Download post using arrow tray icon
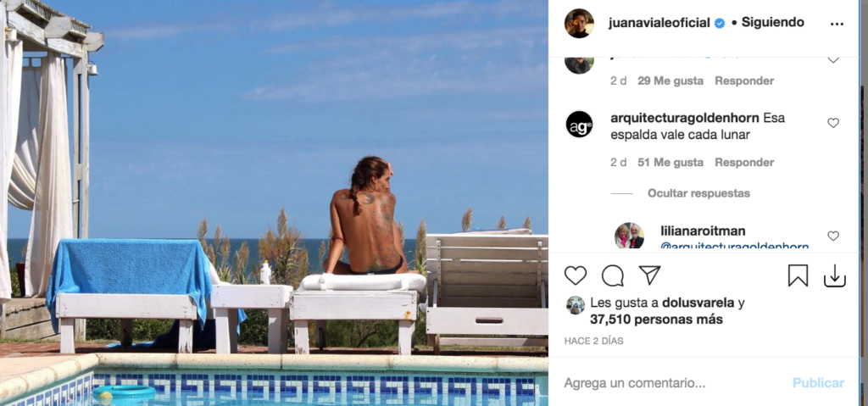The image size is (868, 406). [x=835, y=275]
